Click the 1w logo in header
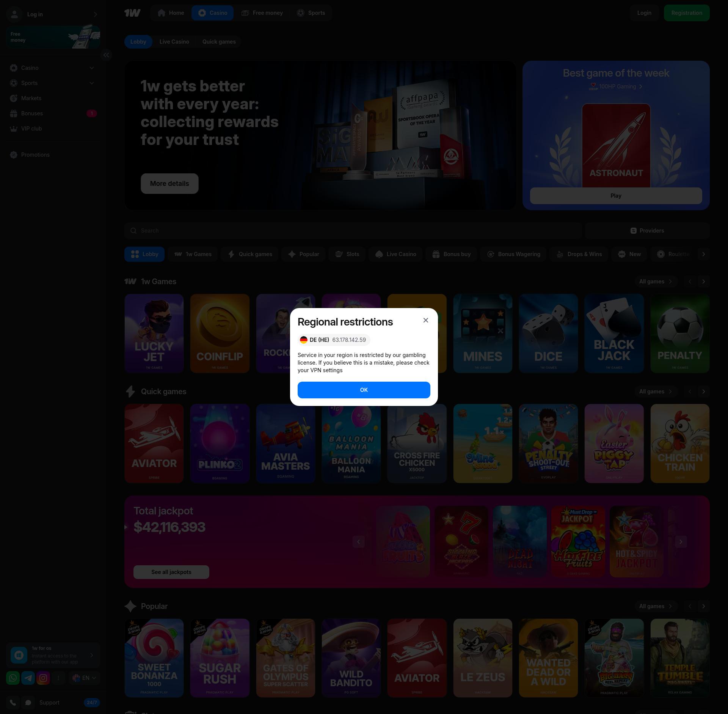This screenshot has height=714, width=728. click(x=132, y=13)
